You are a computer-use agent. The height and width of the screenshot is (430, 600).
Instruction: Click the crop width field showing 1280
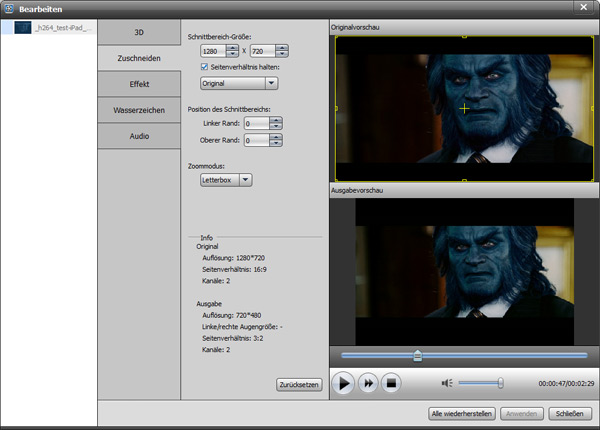(x=213, y=51)
